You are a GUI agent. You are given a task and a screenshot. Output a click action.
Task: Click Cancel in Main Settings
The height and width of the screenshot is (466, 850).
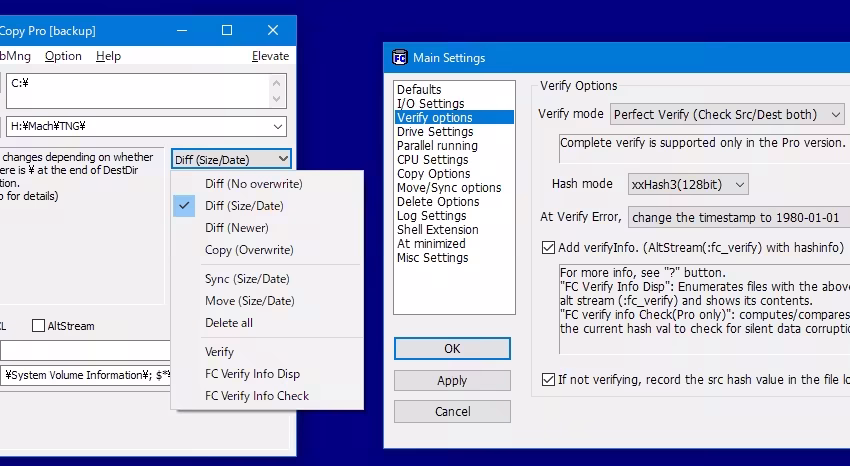[x=452, y=411]
